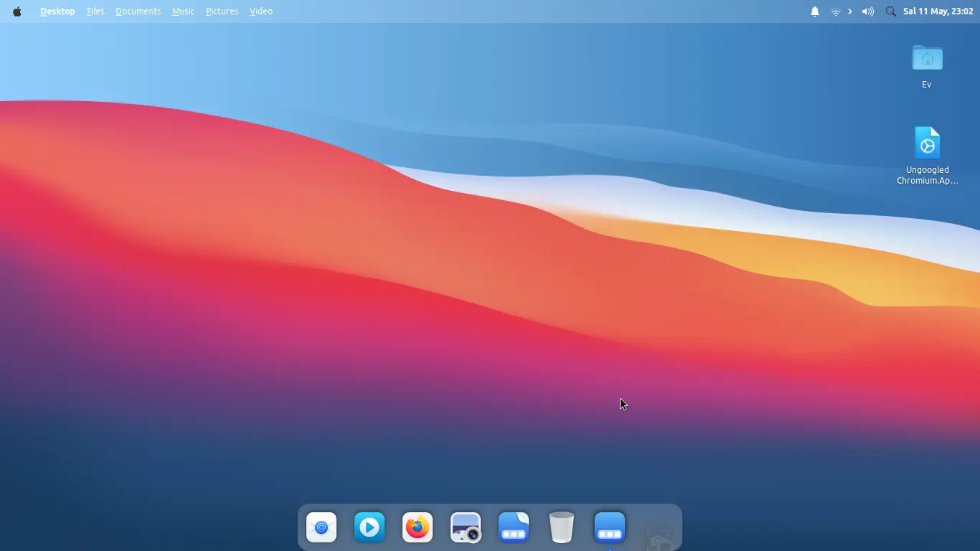Launch the media player in the dock

(x=369, y=527)
